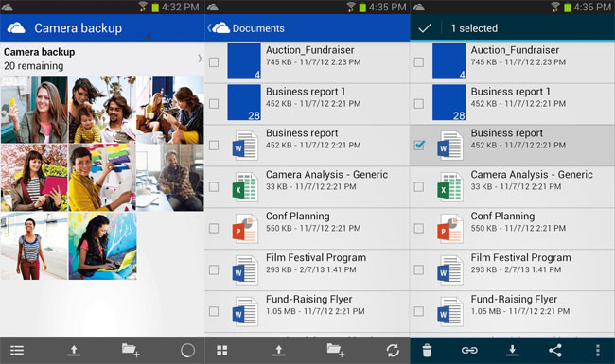This screenshot has height=364, width=615.
Task: Open Fund-Raising Flyer Word icon in Documents screen
Action: coord(245,311)
